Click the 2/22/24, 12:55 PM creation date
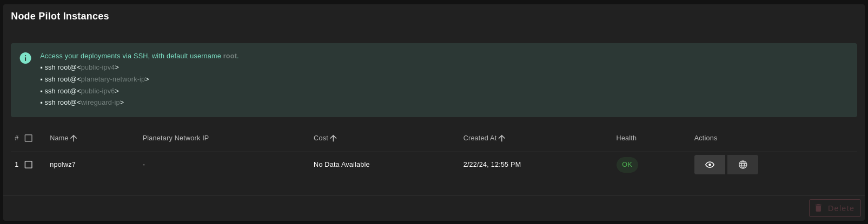 tap(492, 165)
